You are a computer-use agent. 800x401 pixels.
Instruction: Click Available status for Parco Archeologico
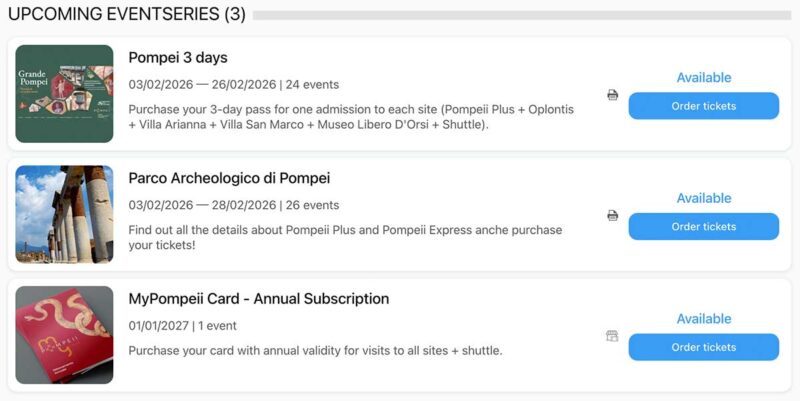(703, 198)
